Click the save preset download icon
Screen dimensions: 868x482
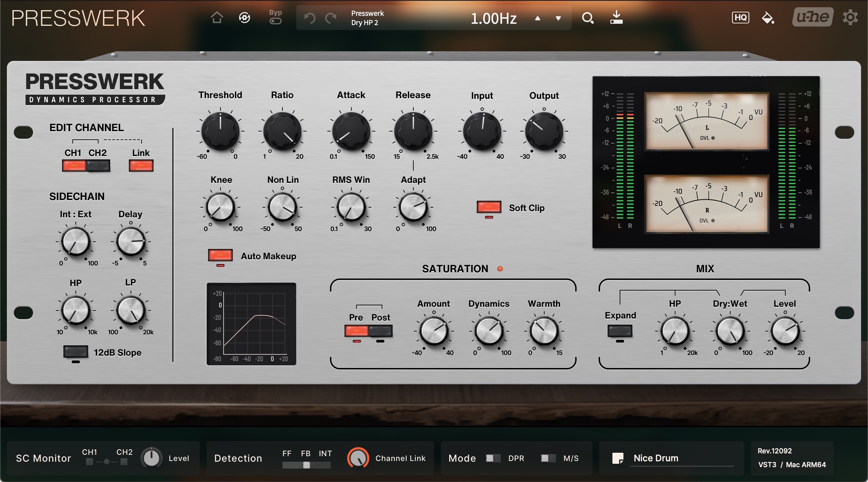coord(616,17)
